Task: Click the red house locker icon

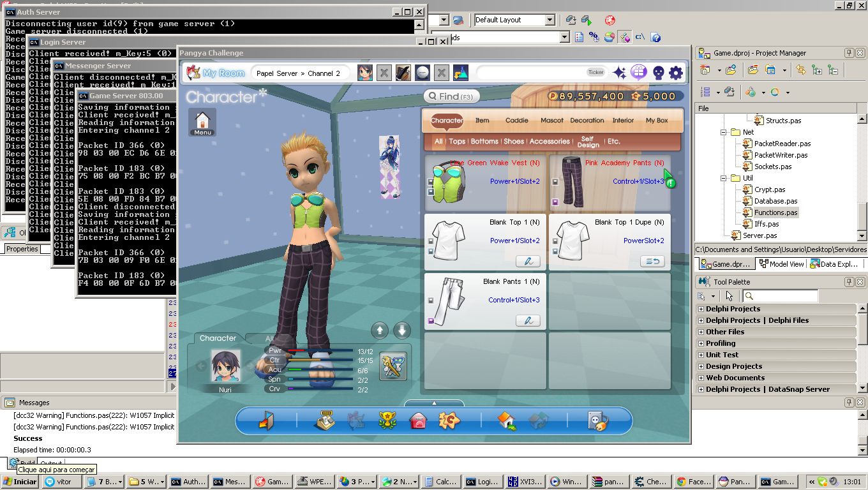Action: point(417,420)
